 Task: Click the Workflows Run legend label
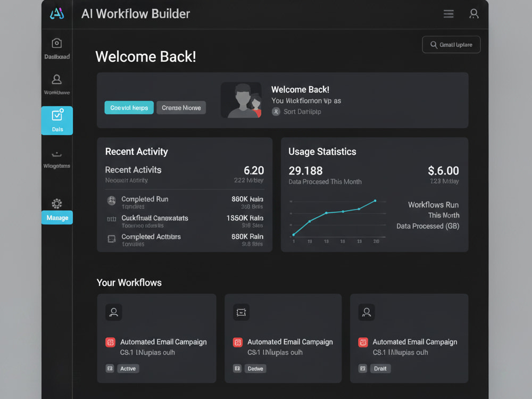point(433,205)
